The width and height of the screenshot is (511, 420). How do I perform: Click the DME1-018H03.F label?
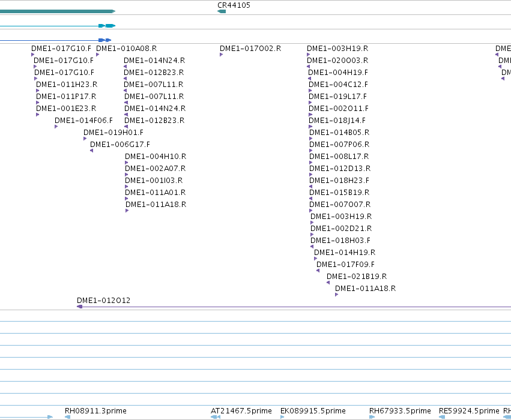click(x=340, y=240)
